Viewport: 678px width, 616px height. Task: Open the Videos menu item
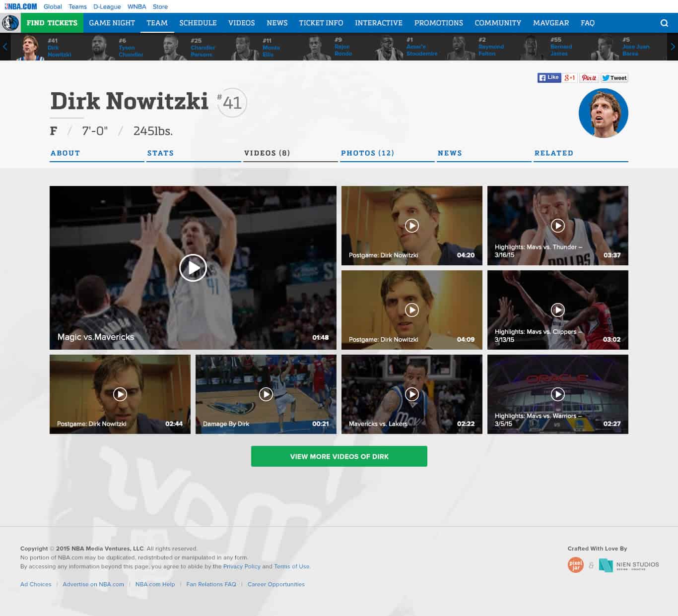pyautogui.click(x=242, y=23)
